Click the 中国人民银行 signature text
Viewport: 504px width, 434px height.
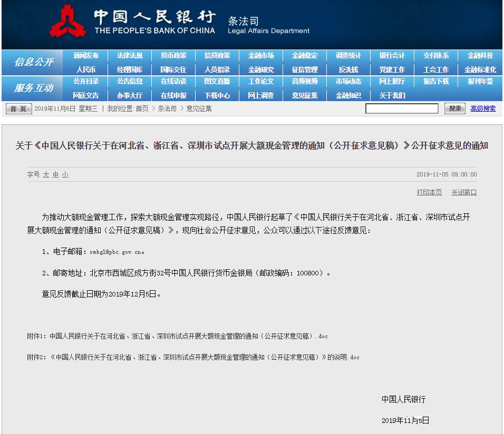(x=403, y=399)
